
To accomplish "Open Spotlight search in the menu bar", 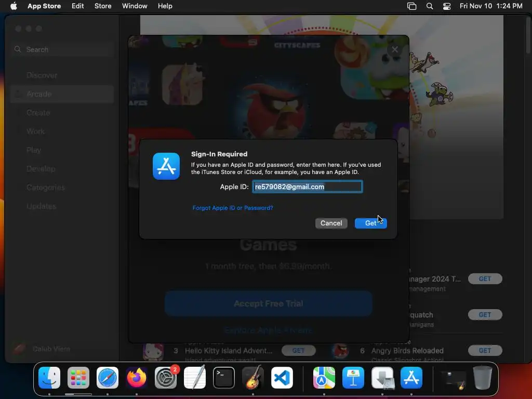I will 430,6.
